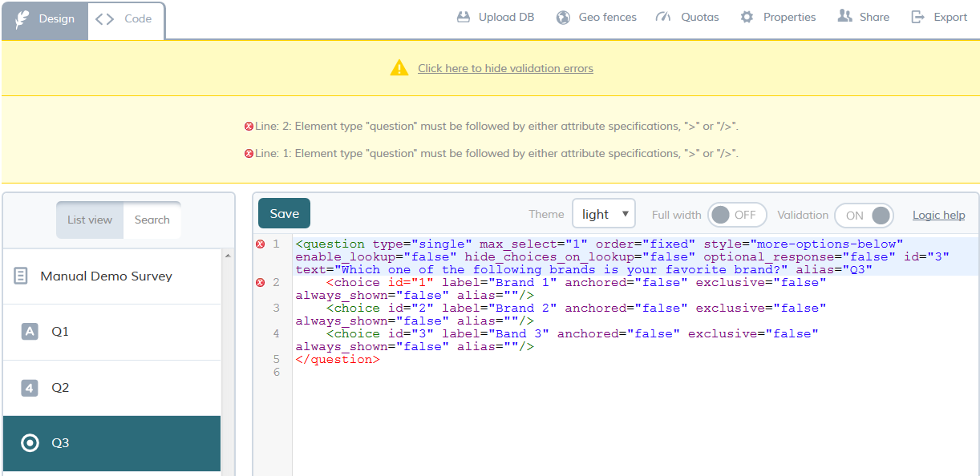980x476 pixels.
Task: Click the Q1 text-type icon
Action: [x=30, y=331]
